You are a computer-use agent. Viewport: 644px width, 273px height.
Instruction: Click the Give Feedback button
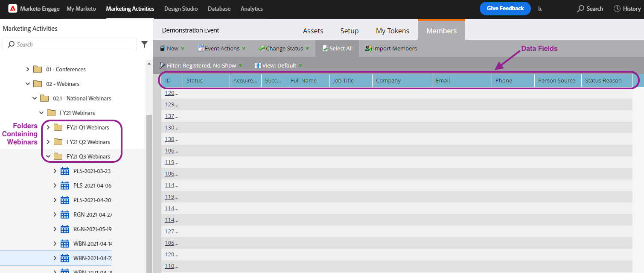point(505,9)
